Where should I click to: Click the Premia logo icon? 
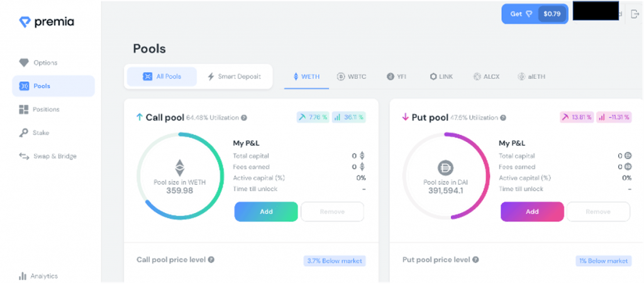pyautogui.click(x=24, y=22)
